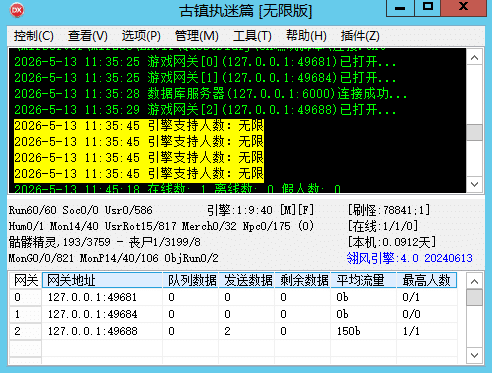
Task: Select gateway row 127.0.0.1:49688
Action: point(233,331)
